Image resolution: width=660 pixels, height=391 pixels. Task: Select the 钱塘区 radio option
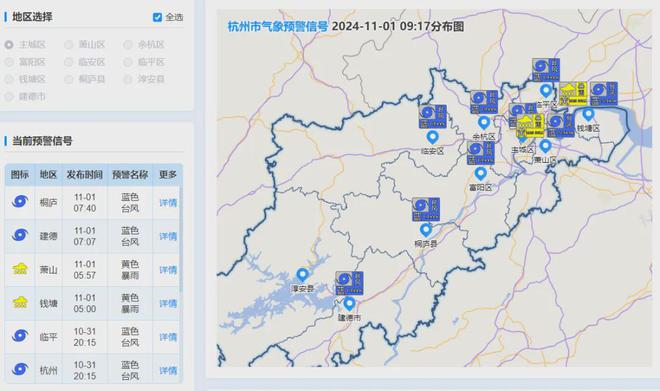9,79
